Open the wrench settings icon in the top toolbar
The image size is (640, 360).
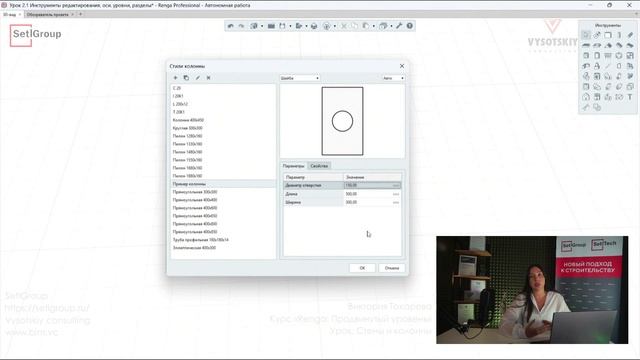(399, 26)
